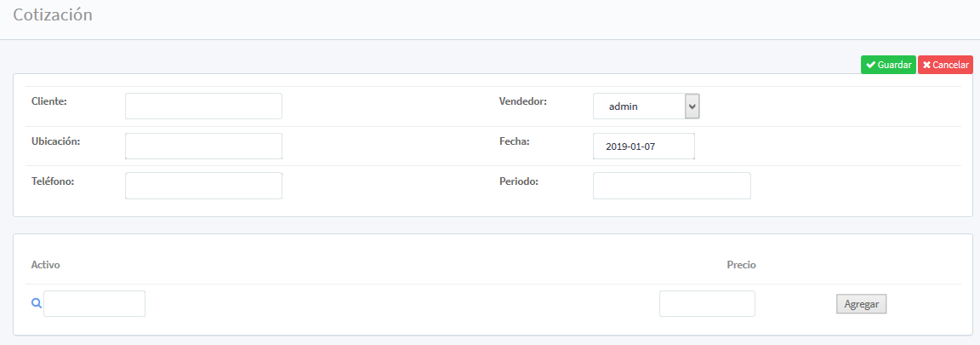This screenshot has height=345, width=980.
Task: Click the Activo search input box
Action: tap(94, 303)
